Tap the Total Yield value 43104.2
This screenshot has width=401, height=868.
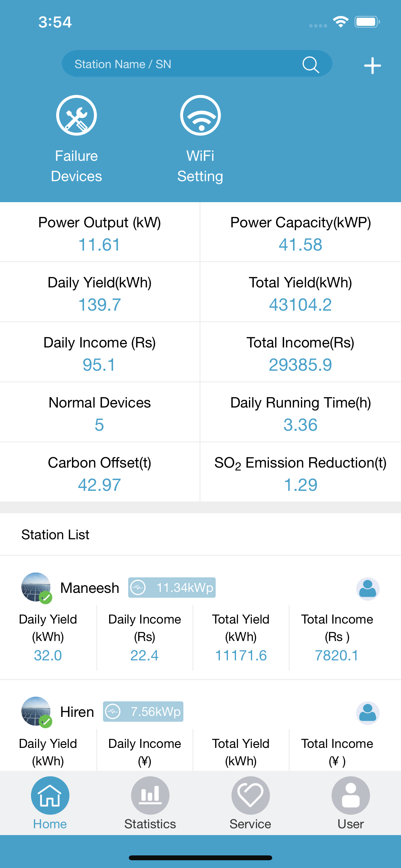pos(300,305)
